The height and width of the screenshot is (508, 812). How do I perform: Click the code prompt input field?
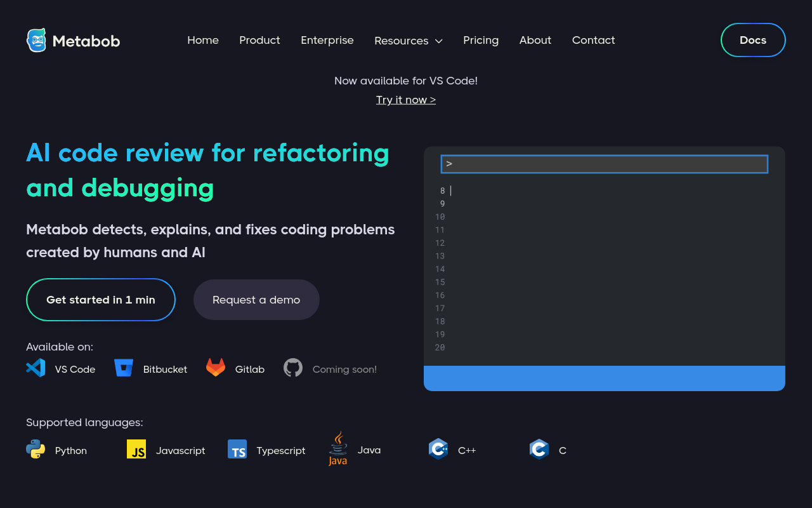[x=605, y=164]
